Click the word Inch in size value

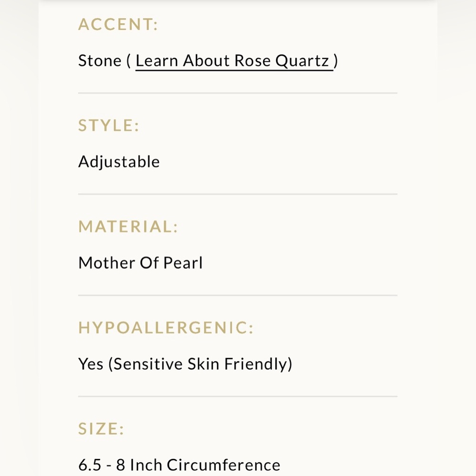(146, 465)
